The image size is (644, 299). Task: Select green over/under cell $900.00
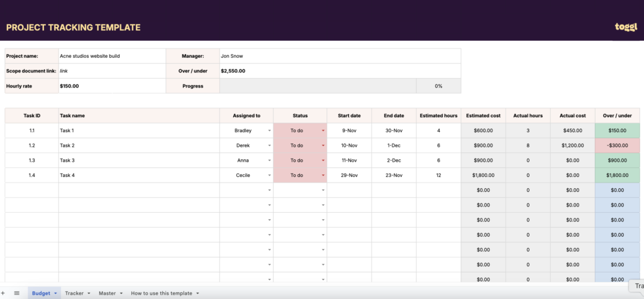618,161
